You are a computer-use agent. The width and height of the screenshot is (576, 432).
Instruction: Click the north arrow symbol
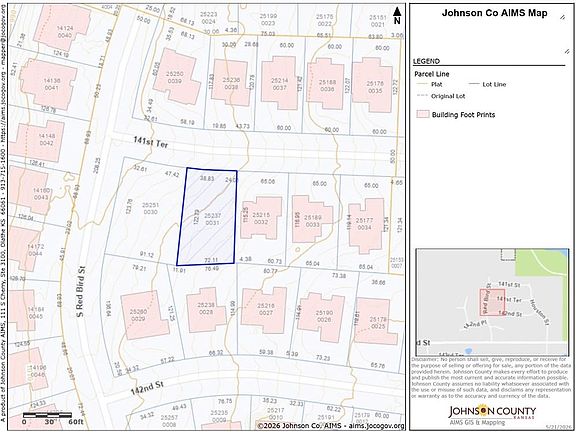[x=396, y=16]
